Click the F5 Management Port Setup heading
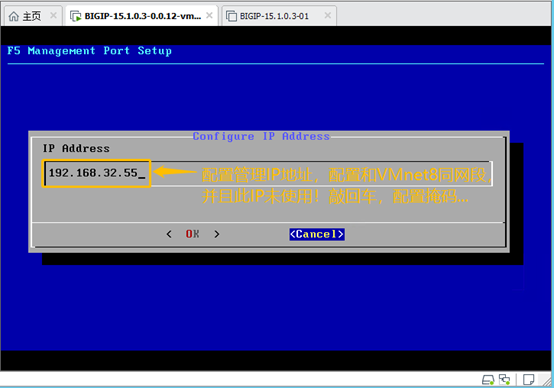 pos(89,51)
